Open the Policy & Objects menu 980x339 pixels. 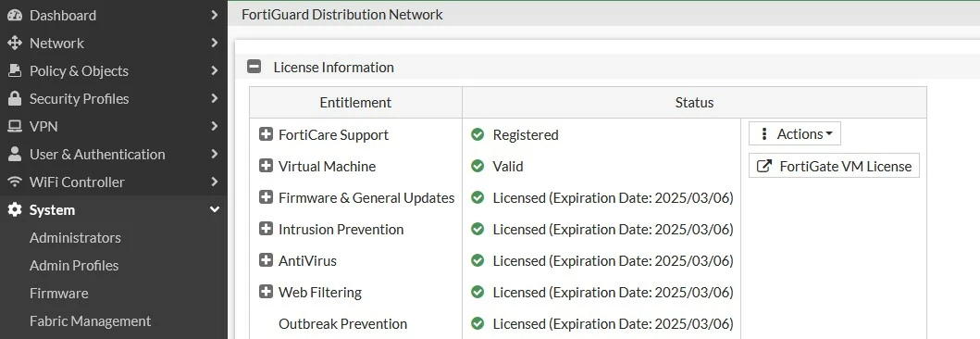(x=114, y=70)
